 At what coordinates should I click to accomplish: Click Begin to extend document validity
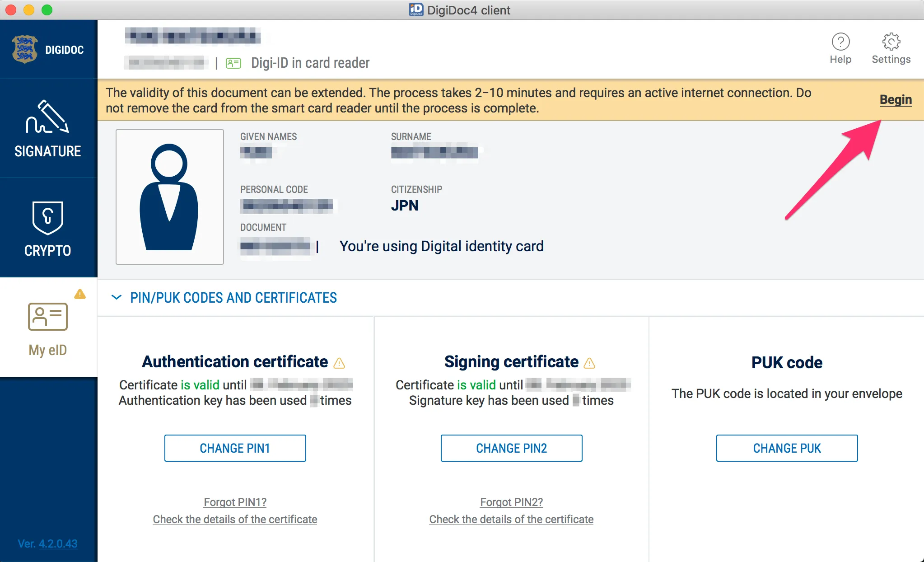coord(896,99)
